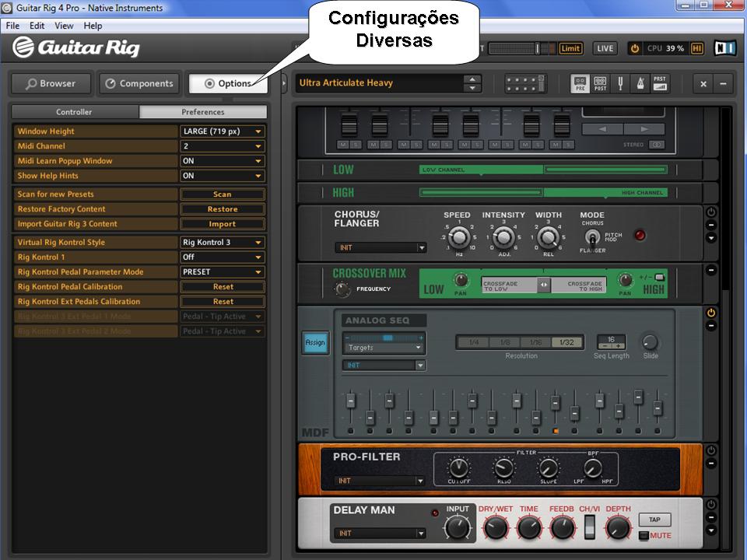Open the Help menu
This screenshot has height=560, width=747.
(x=93, y=26)
